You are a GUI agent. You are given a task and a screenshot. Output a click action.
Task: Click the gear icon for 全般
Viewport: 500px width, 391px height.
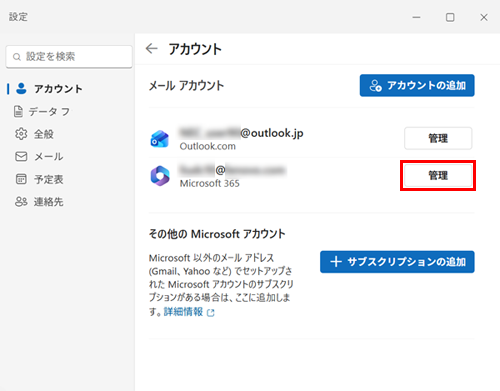21,134
